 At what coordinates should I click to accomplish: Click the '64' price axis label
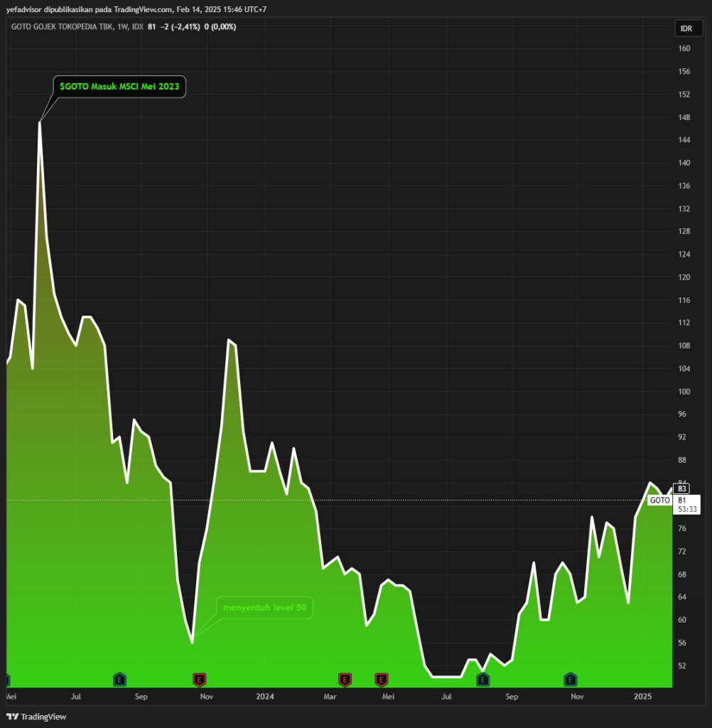(682, 597)
